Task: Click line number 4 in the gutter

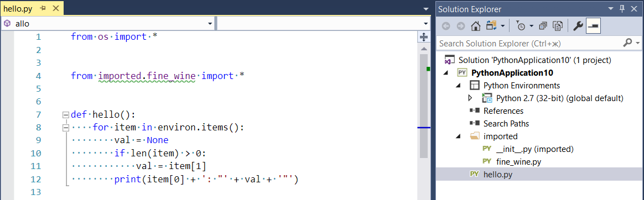Action: (38, 76)
